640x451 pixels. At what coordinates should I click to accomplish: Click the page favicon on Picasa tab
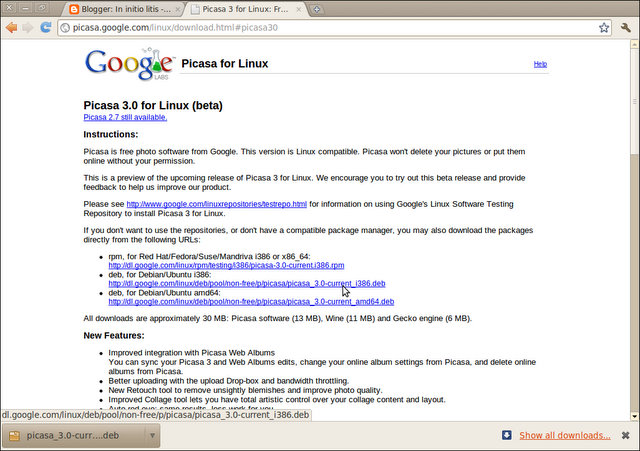pyautogui.click(x=196, y=9)
